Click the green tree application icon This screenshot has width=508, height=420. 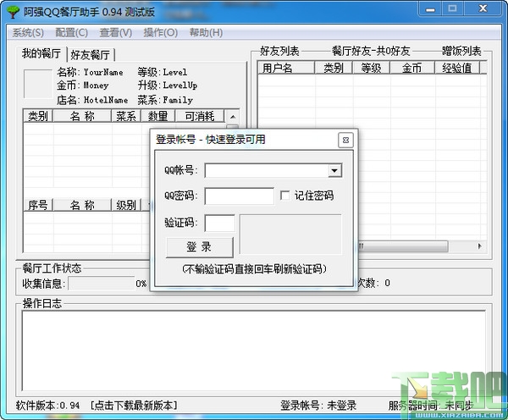pyautogui.click(x=14, y=12)
